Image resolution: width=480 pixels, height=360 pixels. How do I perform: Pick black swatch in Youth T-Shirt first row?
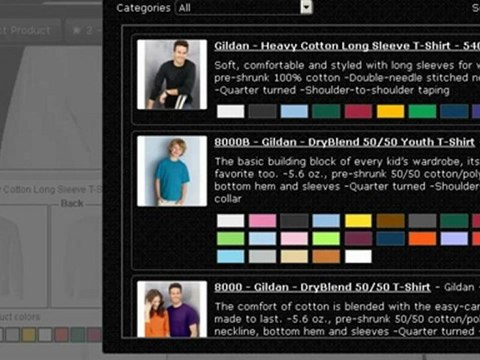click(294, 221)
